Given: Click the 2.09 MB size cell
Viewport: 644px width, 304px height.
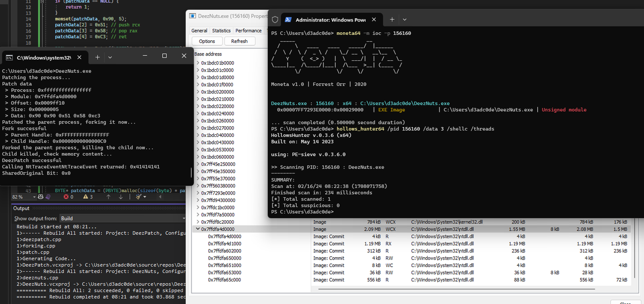Looking at the screenshot, I should 372,229.
